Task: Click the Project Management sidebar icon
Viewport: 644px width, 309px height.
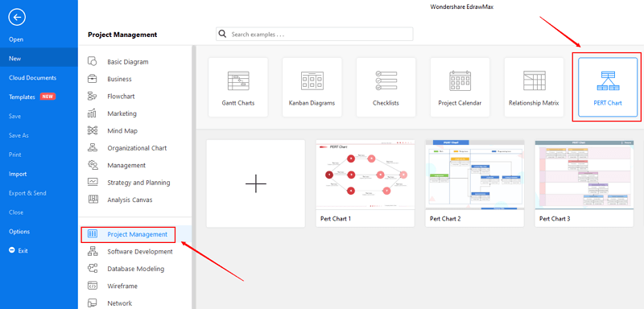Action: pyautogui.click(x=93, y=234)
